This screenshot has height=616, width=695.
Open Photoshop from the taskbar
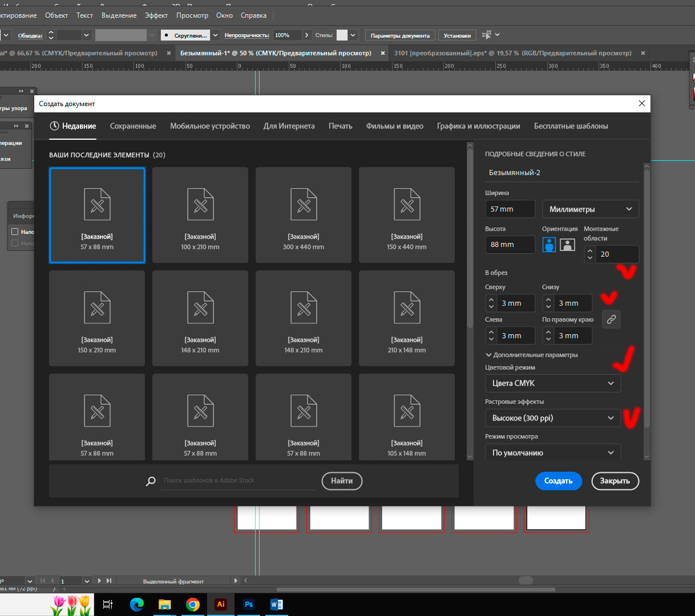tap(249, 605)
